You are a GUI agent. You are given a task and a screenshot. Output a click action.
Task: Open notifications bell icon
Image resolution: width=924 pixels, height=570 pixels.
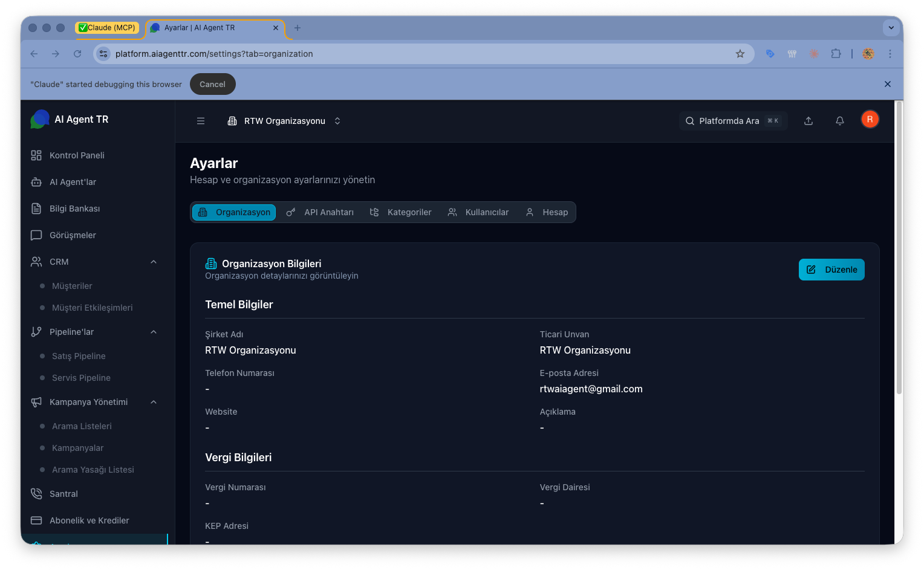[x=840, y=121]
